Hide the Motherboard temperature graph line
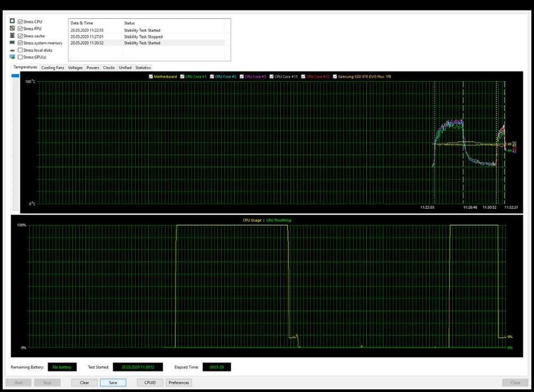Viewport: 534px width, 392px height. [x=151, y=76]
